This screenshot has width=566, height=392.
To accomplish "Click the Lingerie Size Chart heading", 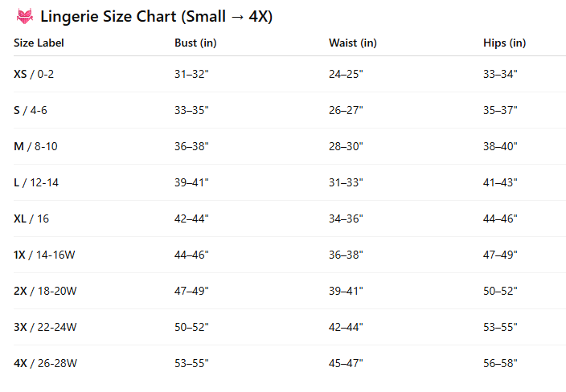I will tap(156, 16).
